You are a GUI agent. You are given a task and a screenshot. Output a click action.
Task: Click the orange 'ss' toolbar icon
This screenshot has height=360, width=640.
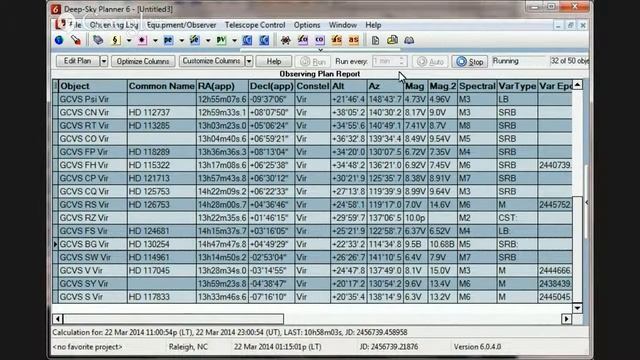[x=337, y=40]
